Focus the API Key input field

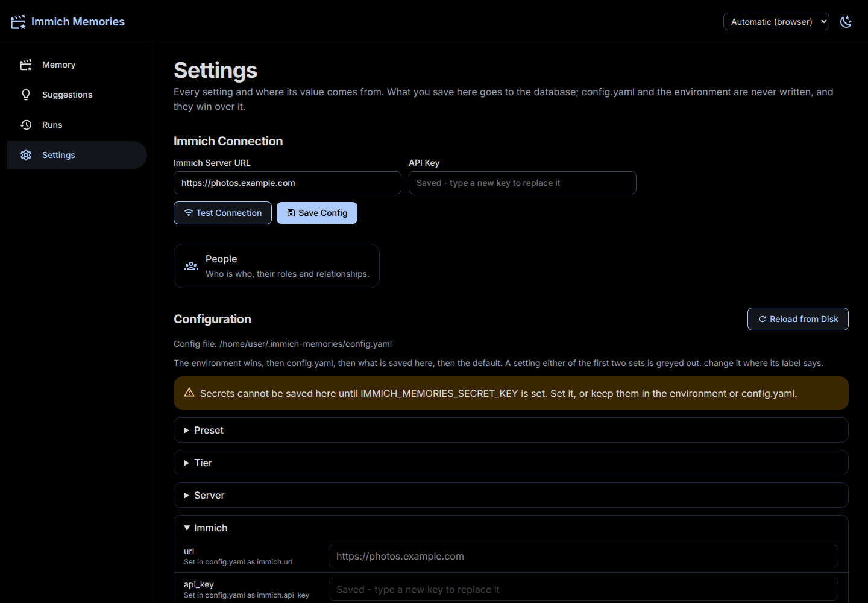pos(523,183)
